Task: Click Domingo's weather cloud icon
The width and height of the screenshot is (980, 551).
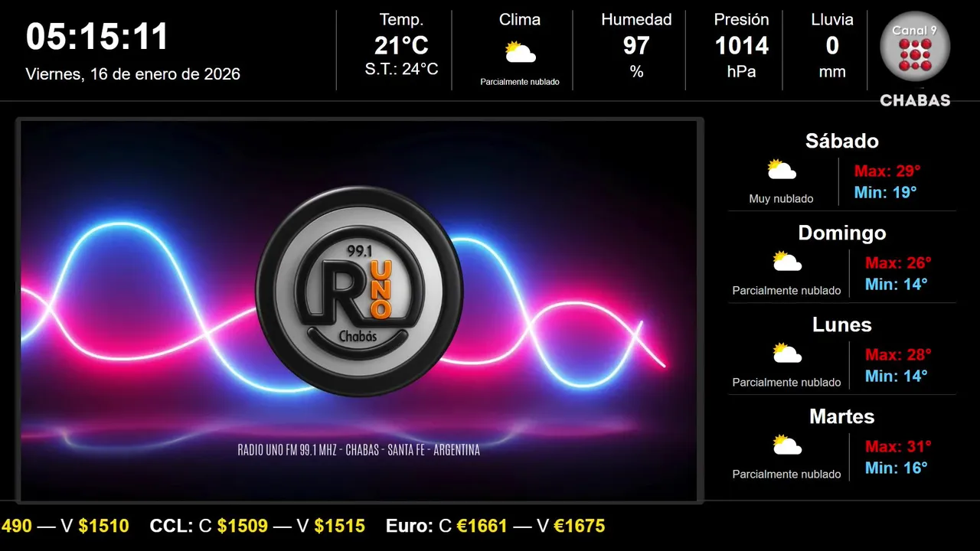Action: (x=787, y=262)
